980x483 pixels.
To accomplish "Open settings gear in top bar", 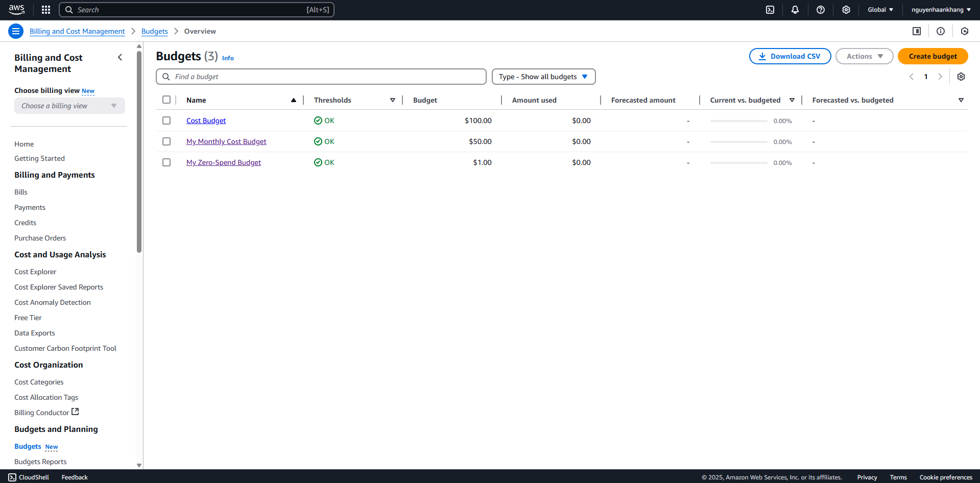I will pos(846,10).
